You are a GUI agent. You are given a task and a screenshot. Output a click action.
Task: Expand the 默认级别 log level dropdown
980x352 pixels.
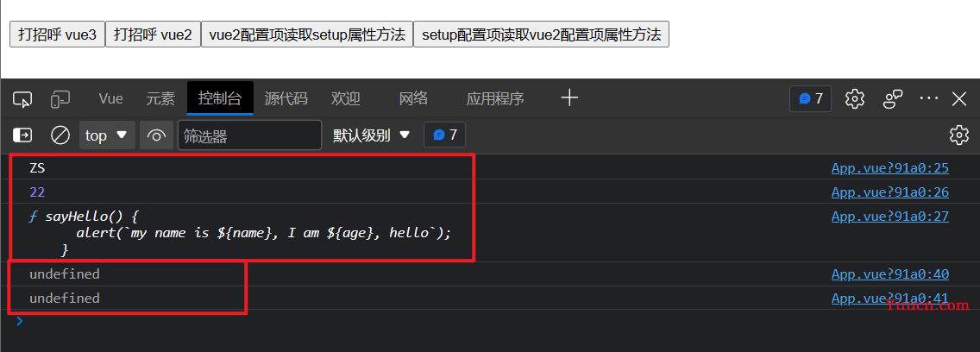point(371,135)
